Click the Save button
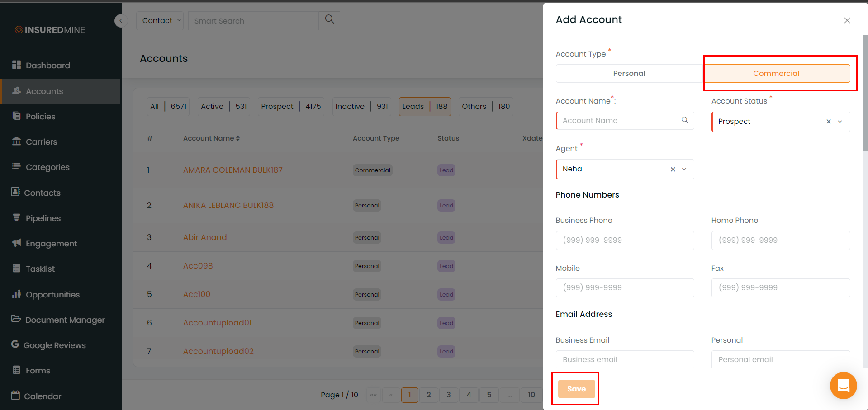This screenshot has width=868, height=410. tap(576, 389)
